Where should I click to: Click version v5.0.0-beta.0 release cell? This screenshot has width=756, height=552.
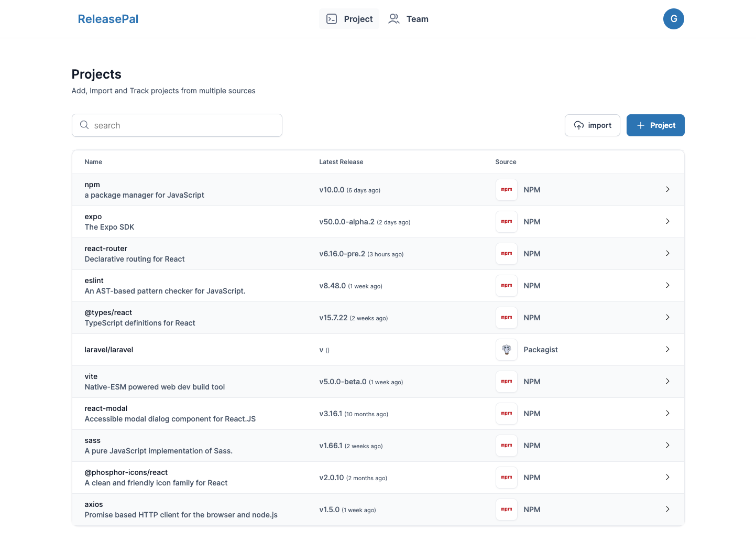click(x=361, y=382)
